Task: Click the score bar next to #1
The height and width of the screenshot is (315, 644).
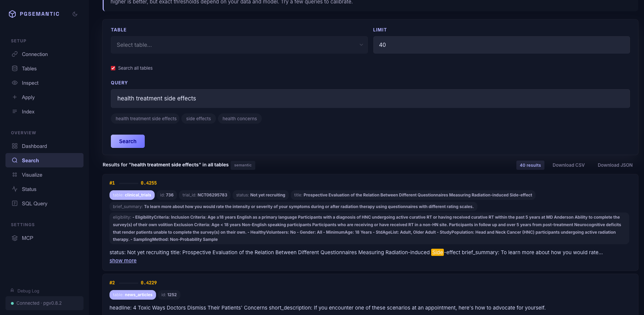Action: click(128, 183)
